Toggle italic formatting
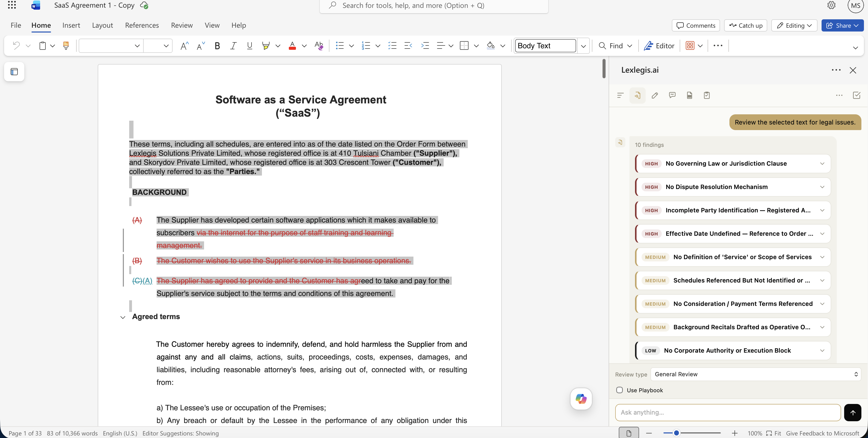This screenshot has width=868, height=438. [x=233, y=45]
